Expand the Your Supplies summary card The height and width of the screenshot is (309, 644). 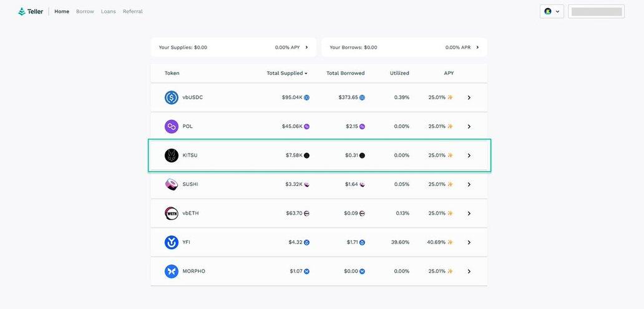306,47
